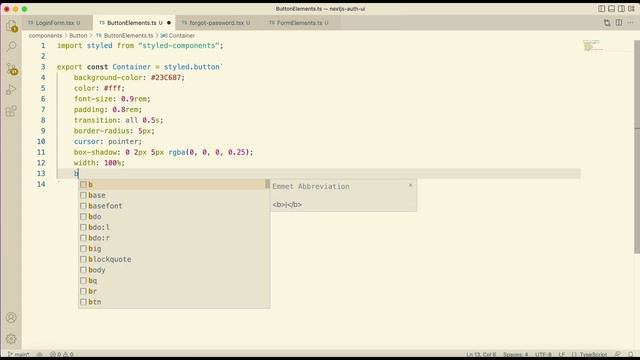
Task: Click the #fff color value on line 5
Action: coord(113,88)
